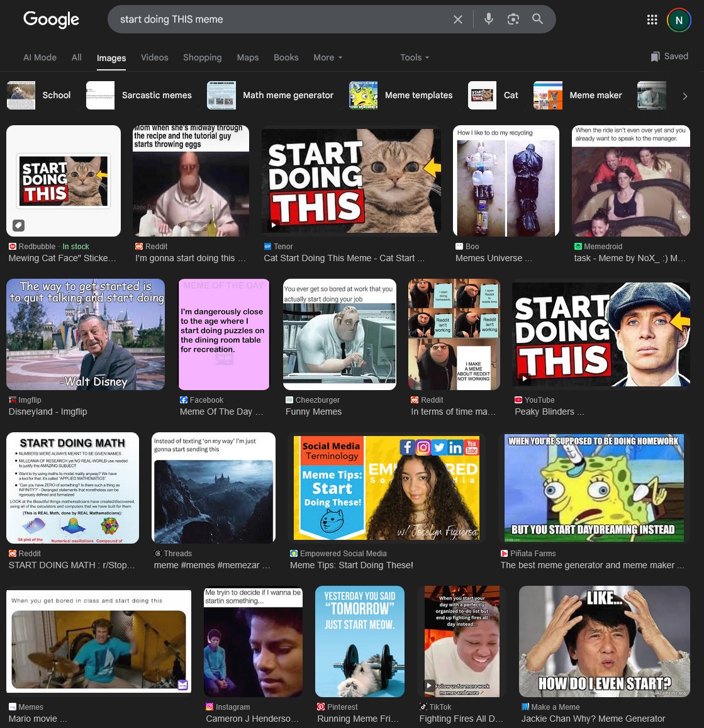Image resolution: width=704 pixels, height=728 pixels.
Task: Switch to AI Mode tab
Action: point(40,57)
